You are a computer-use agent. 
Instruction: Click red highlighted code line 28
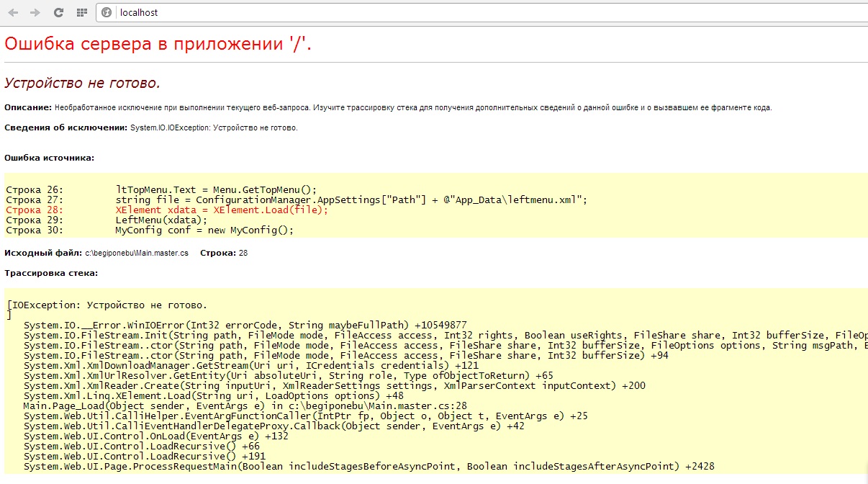[x=222, y=210]
